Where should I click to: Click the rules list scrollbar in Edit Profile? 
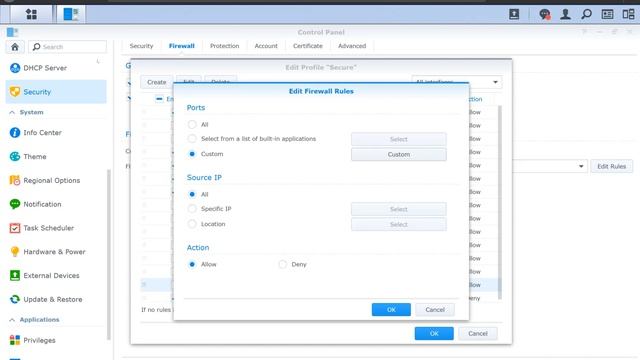coord(500,202)
